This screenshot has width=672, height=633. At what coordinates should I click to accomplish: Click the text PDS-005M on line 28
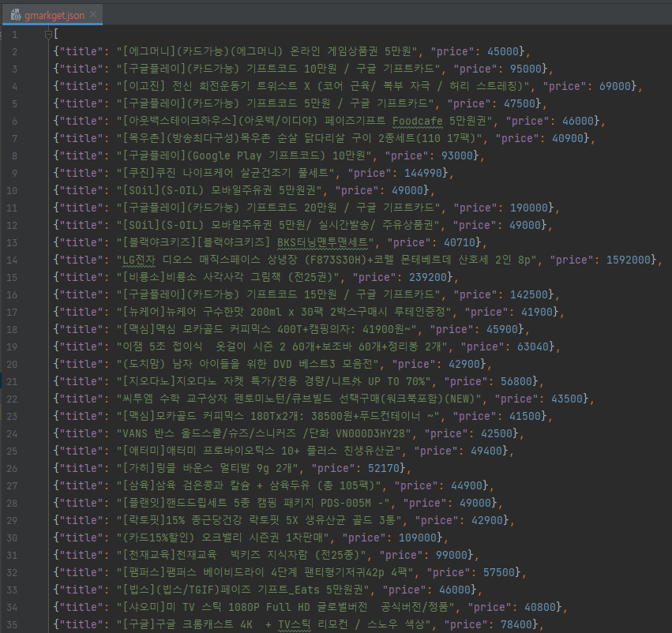(x=346, y=504)
